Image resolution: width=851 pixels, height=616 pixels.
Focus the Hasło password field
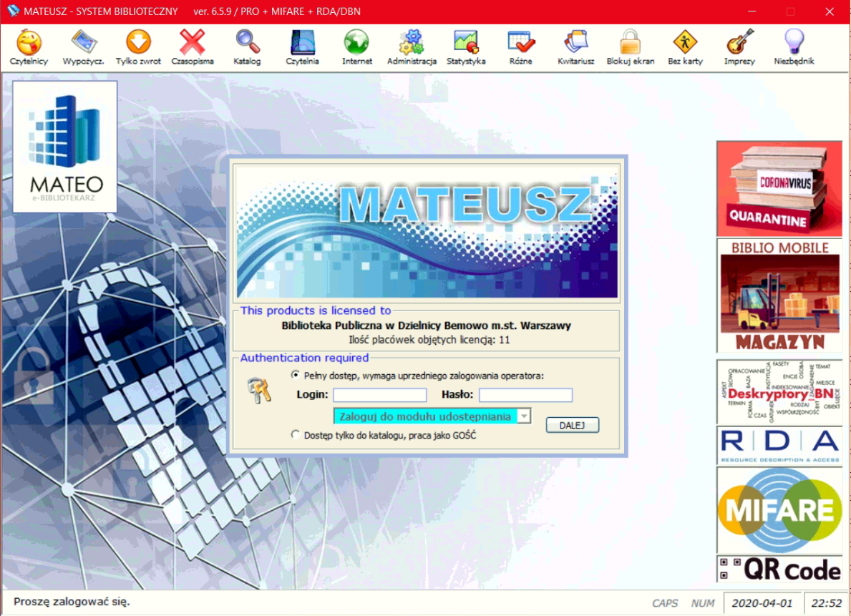525,395
